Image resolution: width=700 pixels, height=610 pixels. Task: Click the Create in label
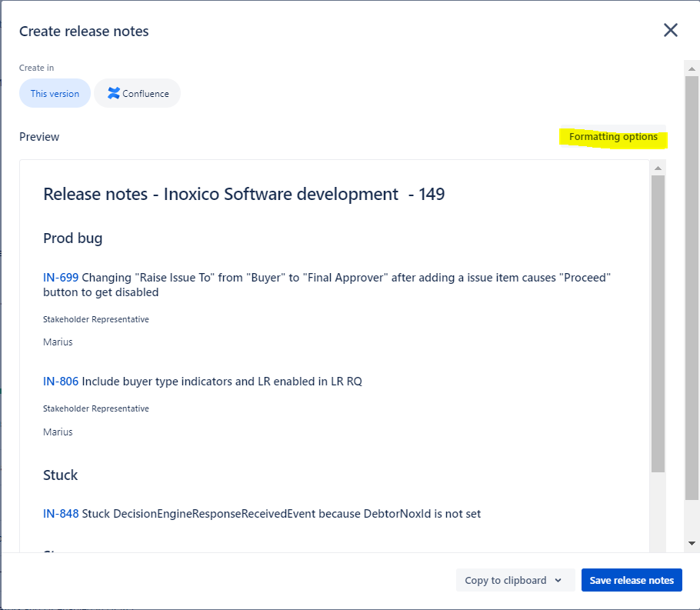(37, 68)
